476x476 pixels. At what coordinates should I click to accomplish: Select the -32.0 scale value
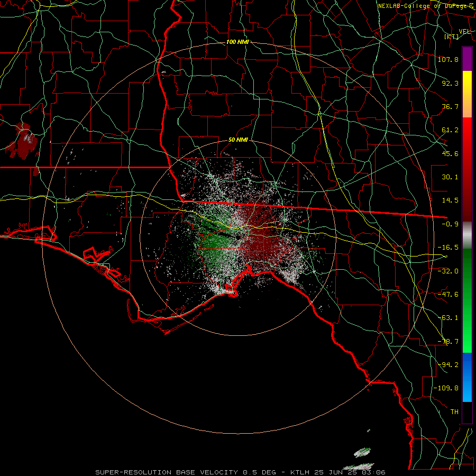pyautogui.click(x=448, y=271)
